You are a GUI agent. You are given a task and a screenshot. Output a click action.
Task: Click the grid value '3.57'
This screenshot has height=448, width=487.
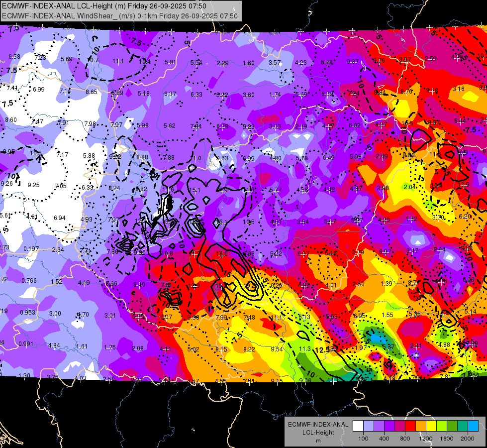click(x=275, y=63)
